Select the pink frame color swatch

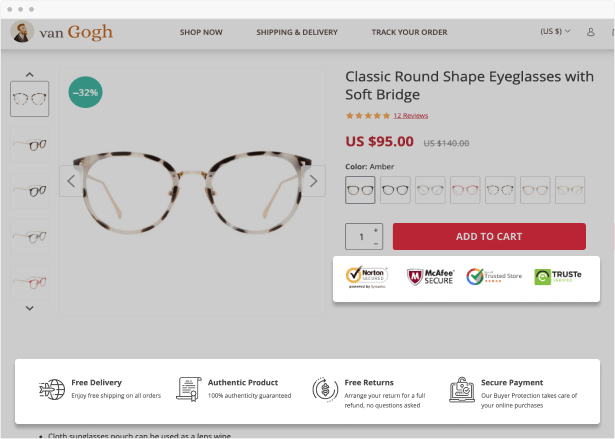tap(465, 190)
